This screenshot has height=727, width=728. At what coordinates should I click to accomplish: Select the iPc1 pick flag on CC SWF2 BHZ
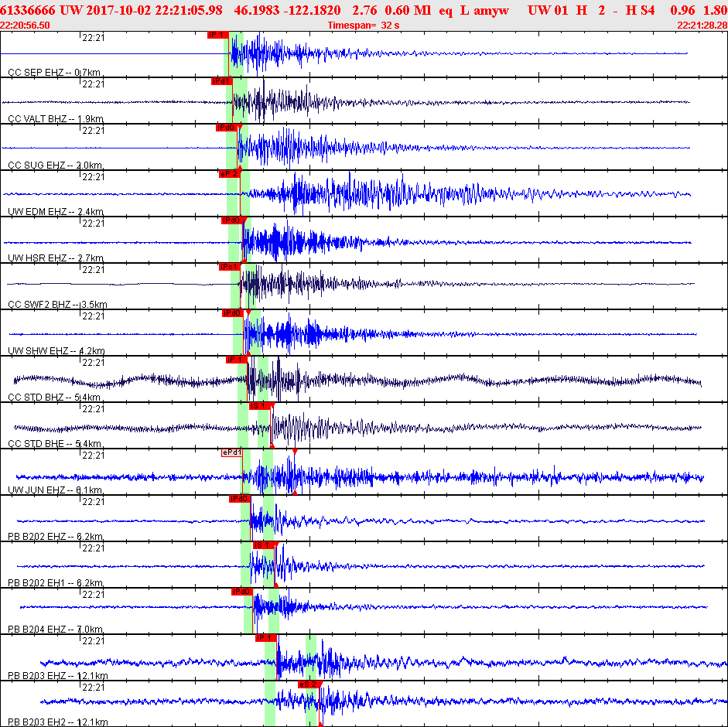(x=229, y=267)
